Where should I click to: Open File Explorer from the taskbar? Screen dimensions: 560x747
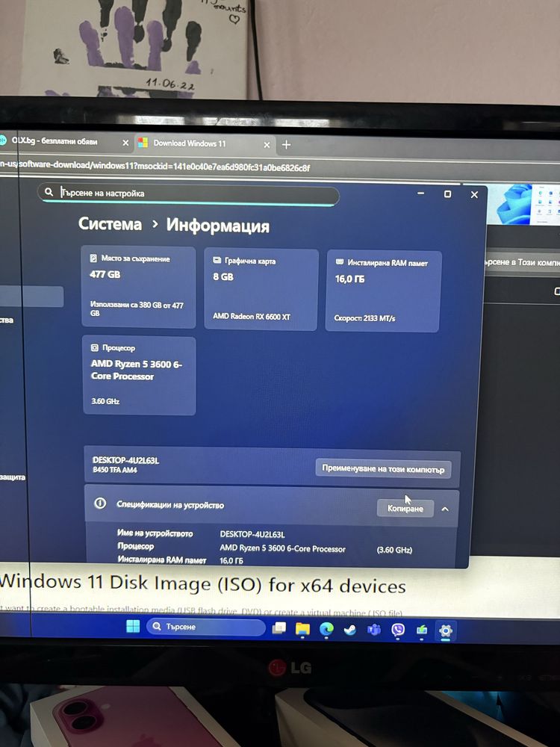click(302, 629)
